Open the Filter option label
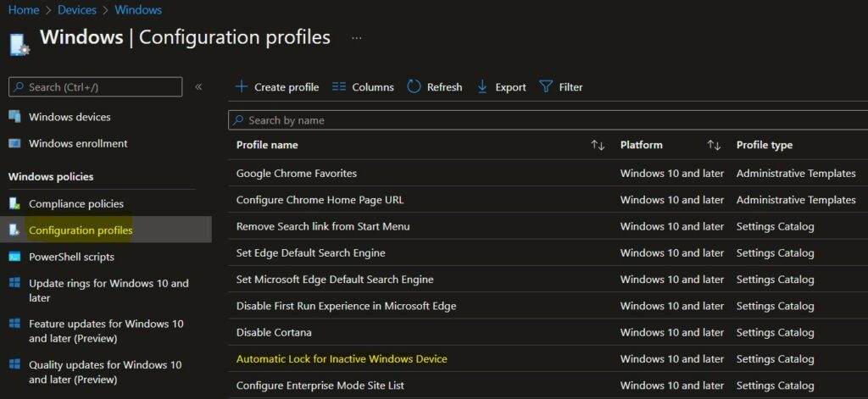The image size is (868, 399). [570, 87]
